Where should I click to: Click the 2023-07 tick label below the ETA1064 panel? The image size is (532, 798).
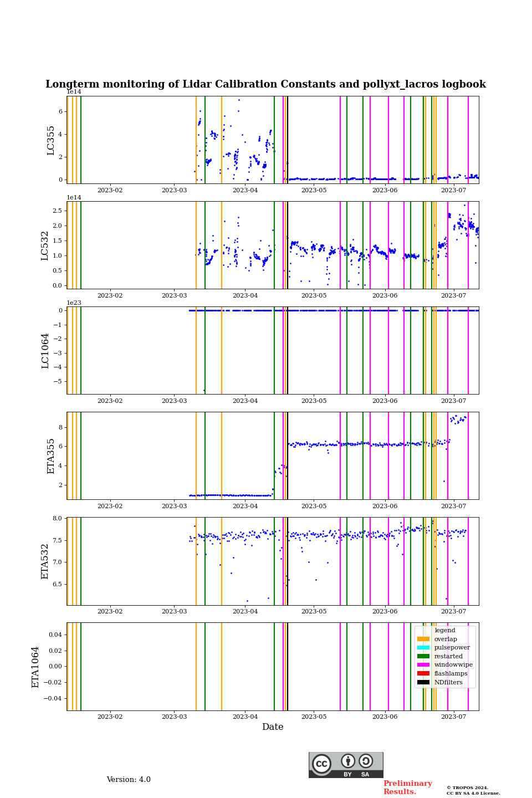(x=453, y=717)
